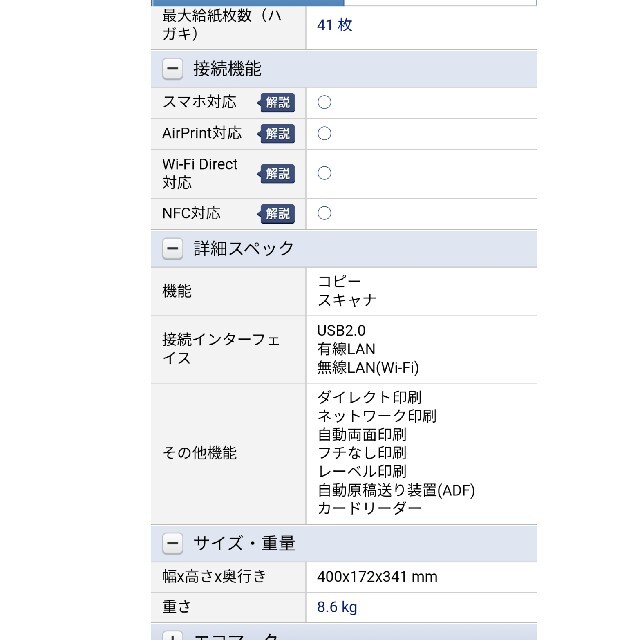Click the 400x172x341 mm dimension value
This screenshot has height=640, width=640.
point(377,577)
